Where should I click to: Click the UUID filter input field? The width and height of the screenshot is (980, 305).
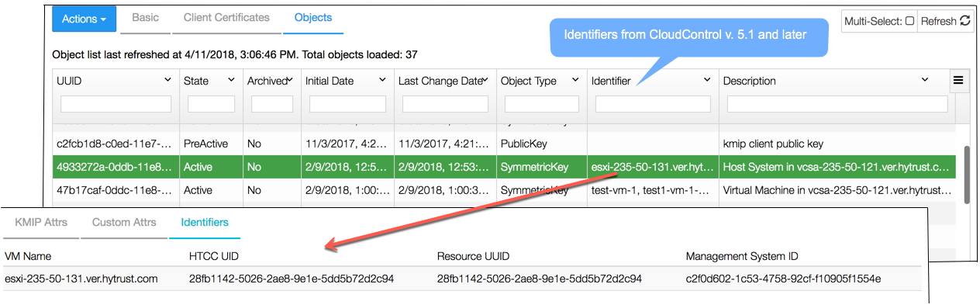click(x=116, y=104)
